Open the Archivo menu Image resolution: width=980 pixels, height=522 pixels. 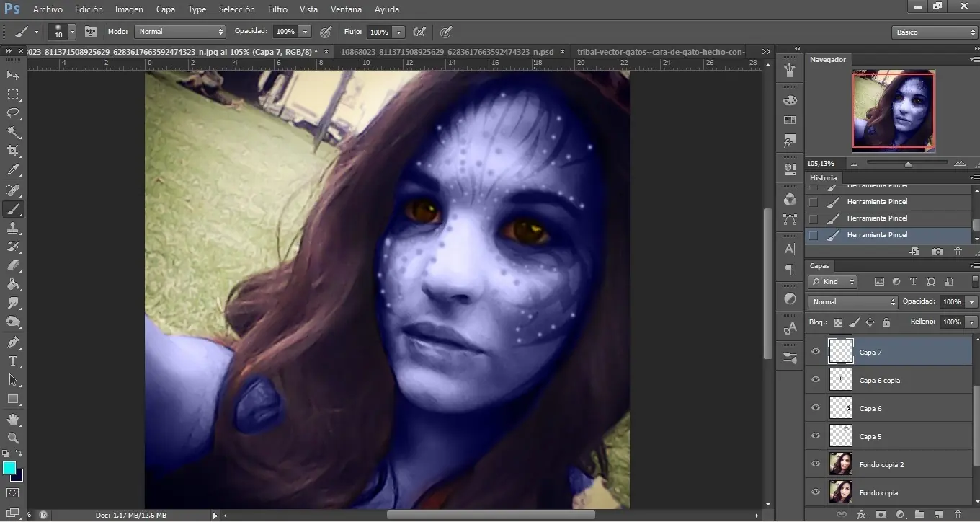click(x=48, y=9)
